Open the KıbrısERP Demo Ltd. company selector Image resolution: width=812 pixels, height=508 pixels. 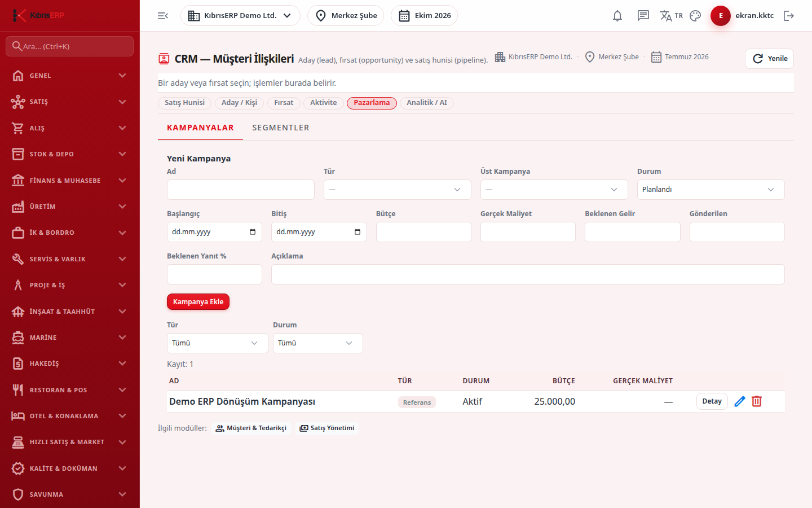tap(240, 16)
